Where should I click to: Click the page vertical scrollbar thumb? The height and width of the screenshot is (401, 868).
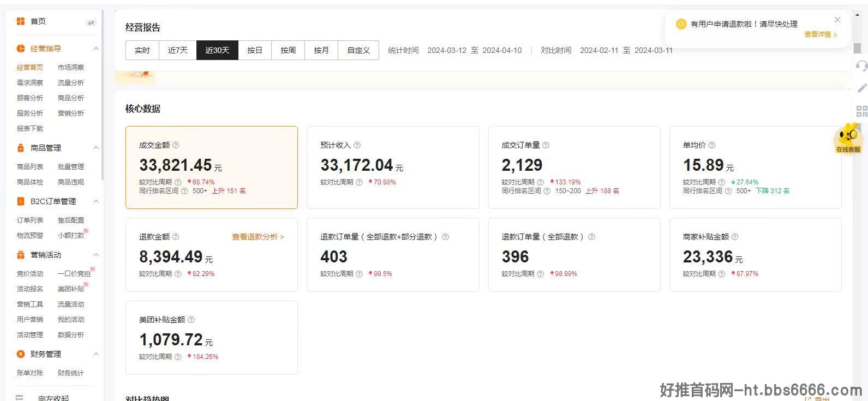pyautogui.click(x=858, y=49)
